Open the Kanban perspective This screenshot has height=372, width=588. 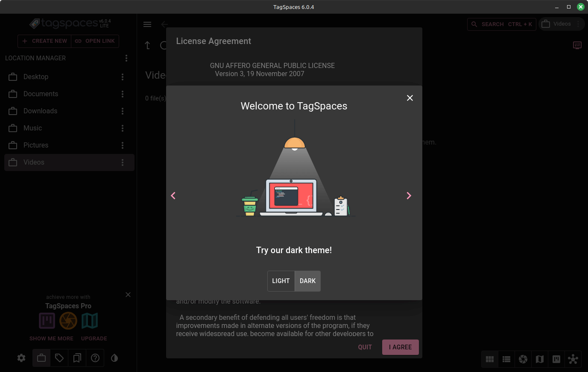pos(556,359)
